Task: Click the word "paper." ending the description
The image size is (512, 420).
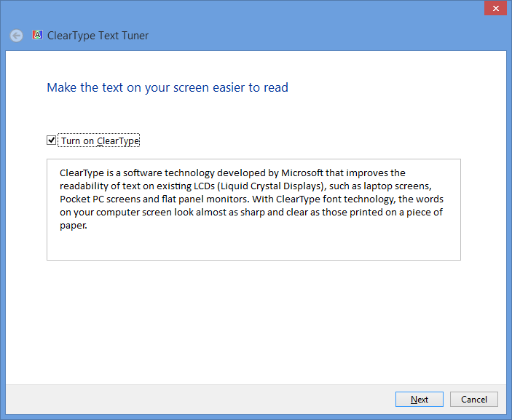Action: pos(74,225)
